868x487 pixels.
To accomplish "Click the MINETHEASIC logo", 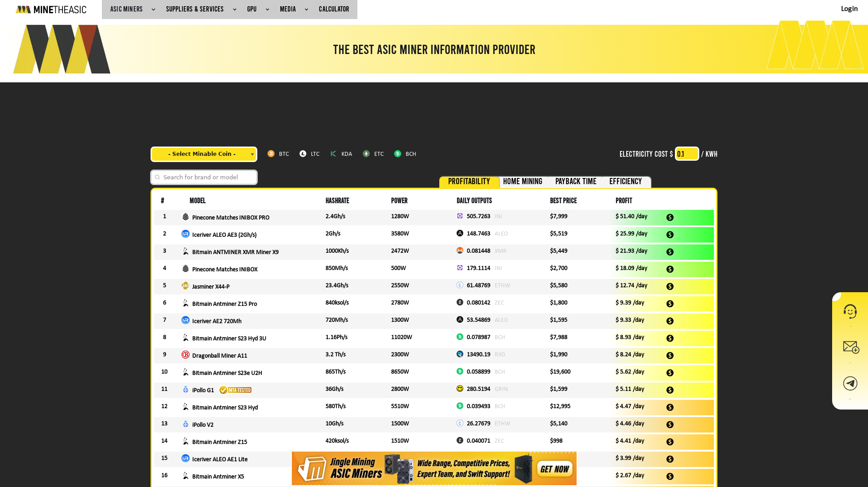I will tap(51, 9).
